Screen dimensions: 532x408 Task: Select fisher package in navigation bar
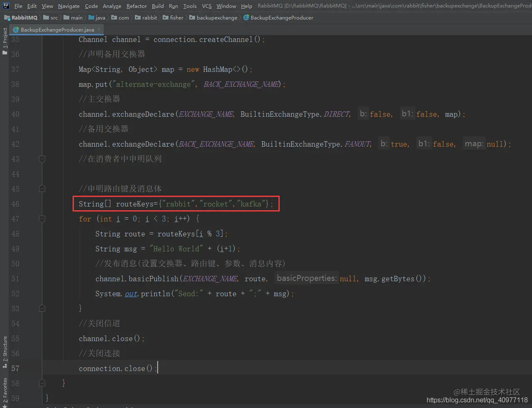[x=173, y=17]
